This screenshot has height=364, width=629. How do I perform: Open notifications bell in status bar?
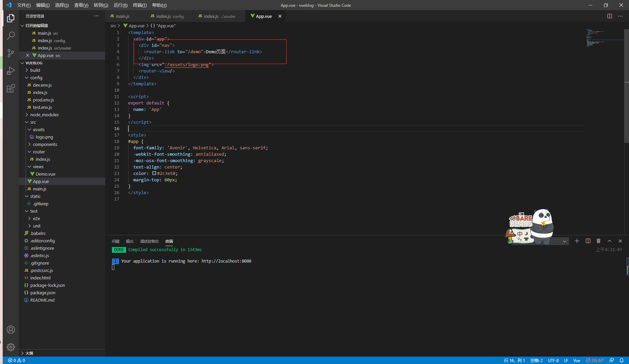pyautogui.click(x=622, y=360)
